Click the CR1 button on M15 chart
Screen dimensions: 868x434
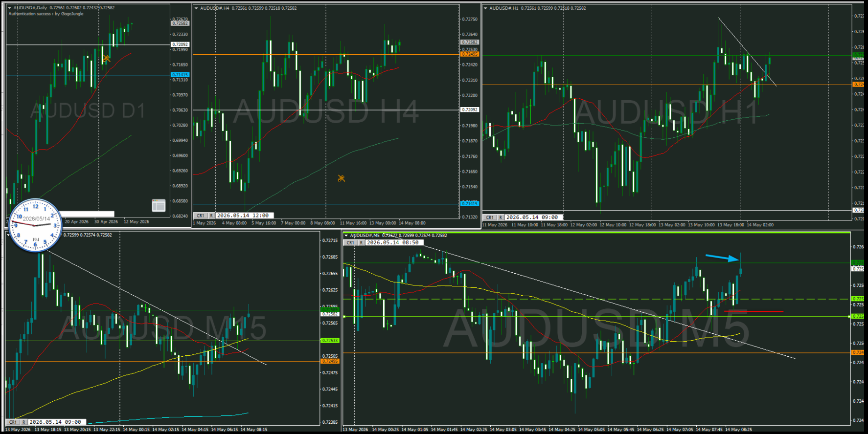point(13,422)
